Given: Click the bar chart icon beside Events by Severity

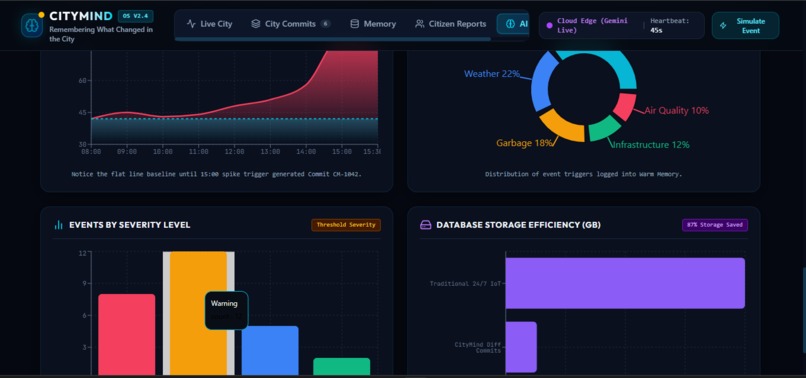Looking at the screenshot, I should [59, 225].
